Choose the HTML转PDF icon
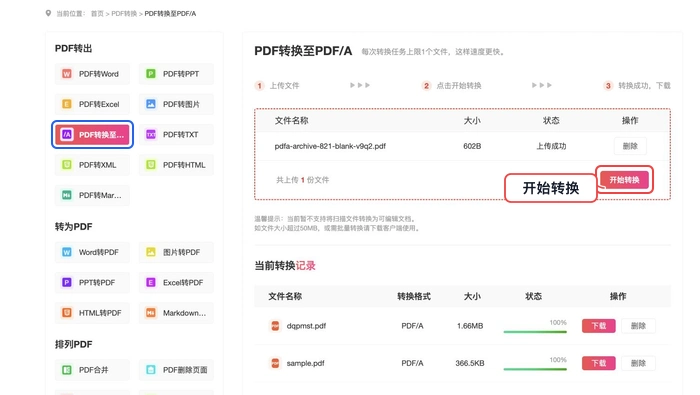Image resolution: width=700 pixels, height=395 pixels. 67,313
